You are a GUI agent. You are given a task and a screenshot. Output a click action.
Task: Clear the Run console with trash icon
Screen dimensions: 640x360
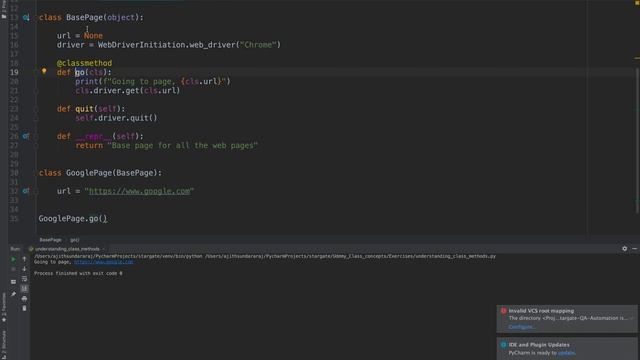[24, 308]
